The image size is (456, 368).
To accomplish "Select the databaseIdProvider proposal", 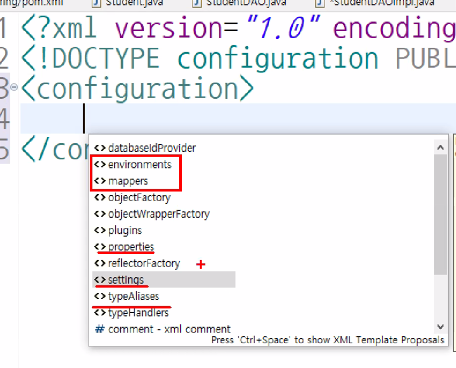I will pyautogui.click(x=152, y=148).
